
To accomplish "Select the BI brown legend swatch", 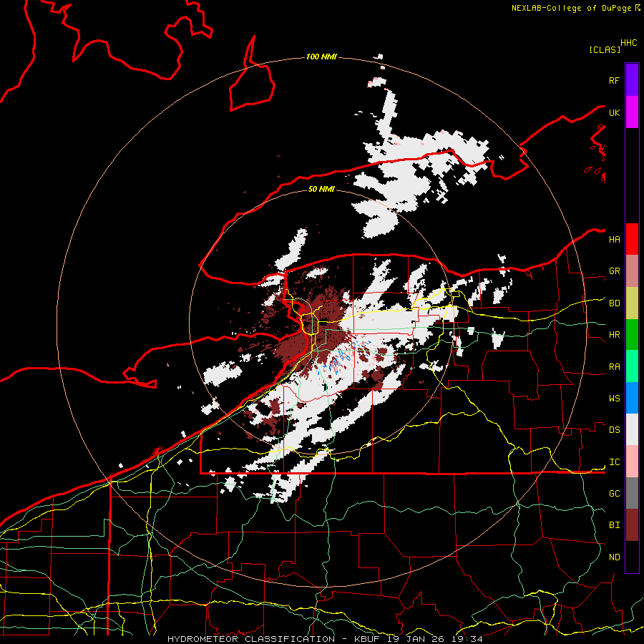I will [632, 525].
